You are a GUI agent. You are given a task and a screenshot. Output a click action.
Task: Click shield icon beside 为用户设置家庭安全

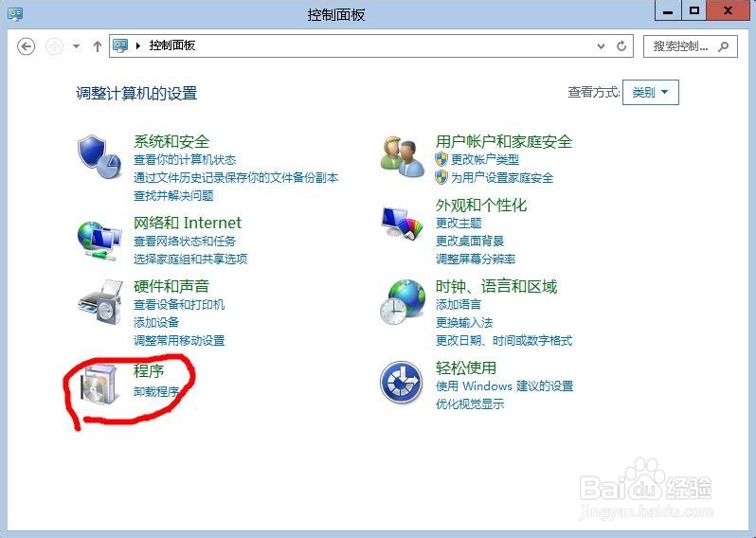coord(441,177)
